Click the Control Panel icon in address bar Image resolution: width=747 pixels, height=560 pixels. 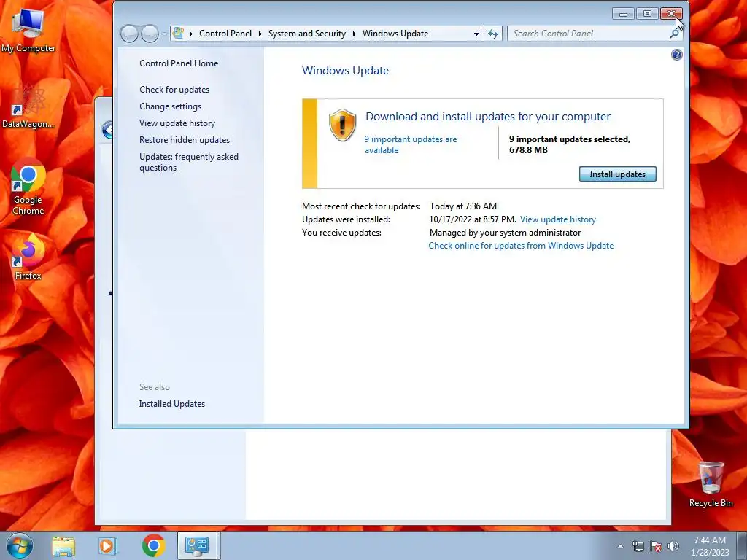tap(179, 34)
